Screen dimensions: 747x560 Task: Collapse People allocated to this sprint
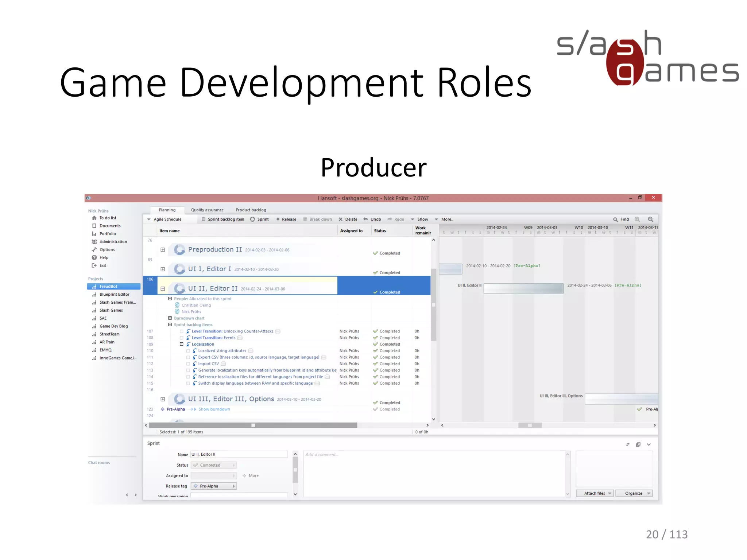170,299
